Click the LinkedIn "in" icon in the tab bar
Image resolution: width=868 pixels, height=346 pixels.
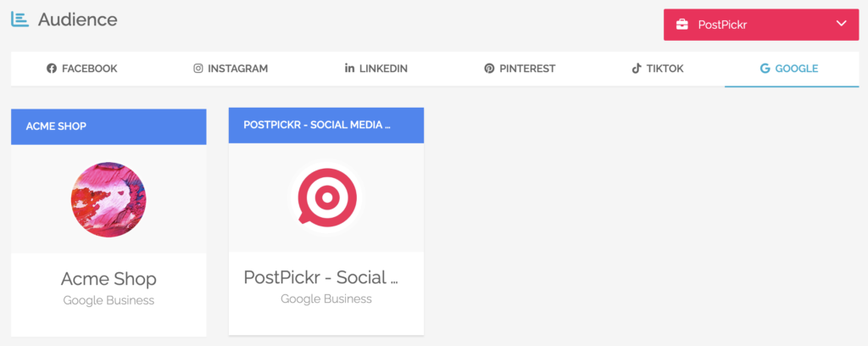point(349,69)
